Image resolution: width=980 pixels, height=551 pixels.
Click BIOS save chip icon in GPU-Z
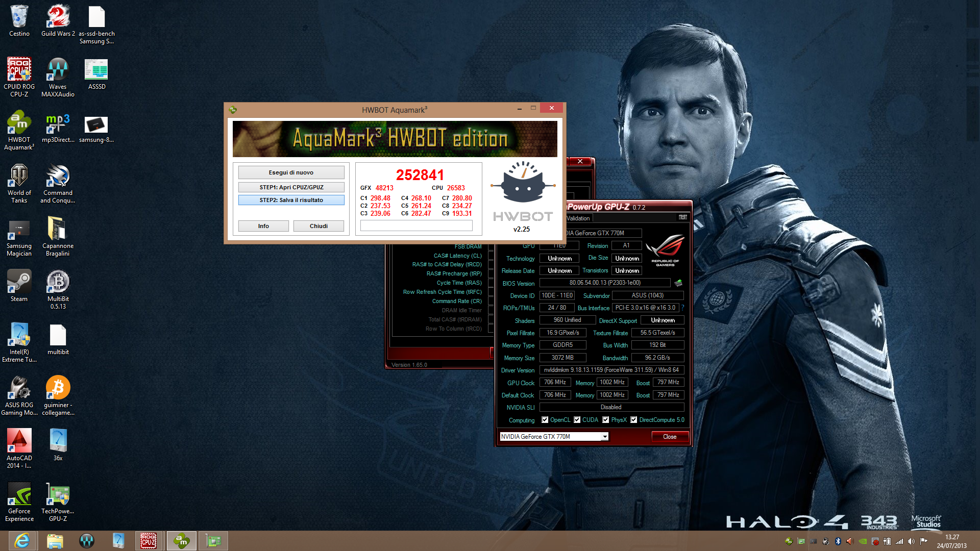(x=678, y=283)
